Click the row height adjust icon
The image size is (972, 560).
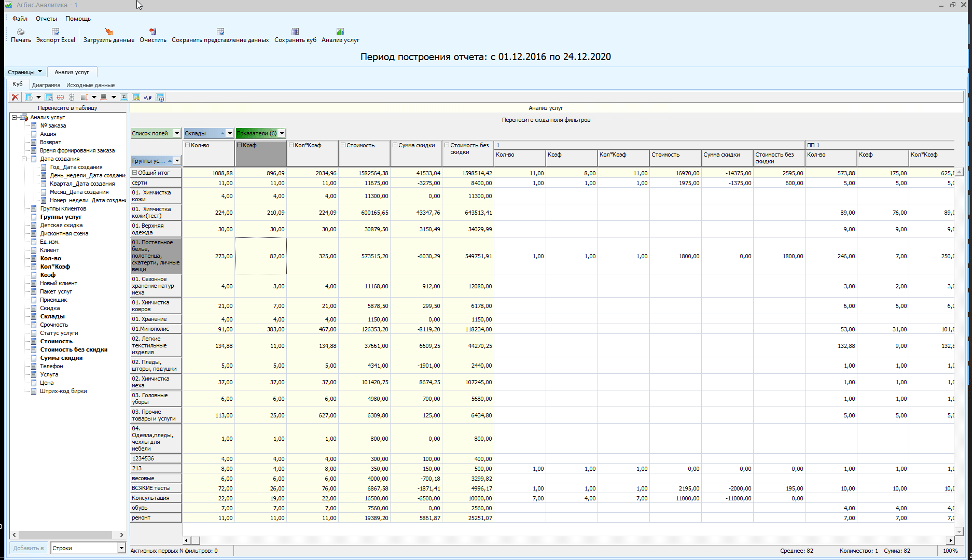click(x=85, y=97)
